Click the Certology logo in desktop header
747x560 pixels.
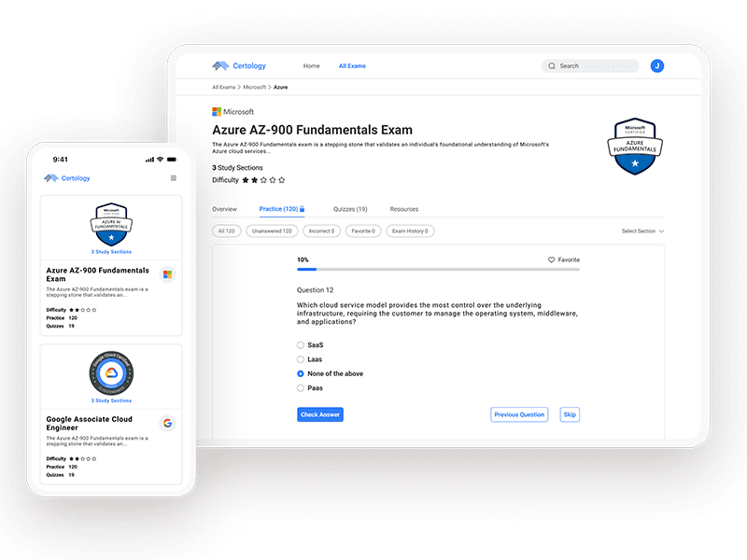239,66
